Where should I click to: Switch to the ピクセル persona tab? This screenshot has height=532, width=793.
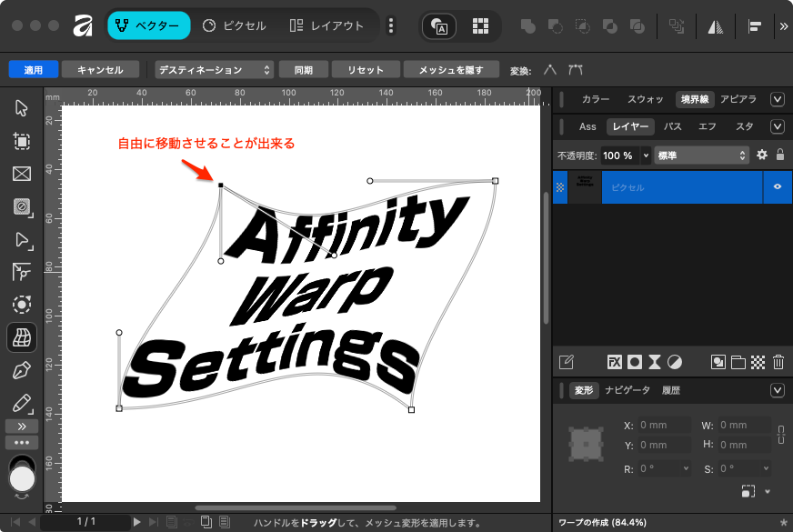pyautogui.click(x=235, y=25)
